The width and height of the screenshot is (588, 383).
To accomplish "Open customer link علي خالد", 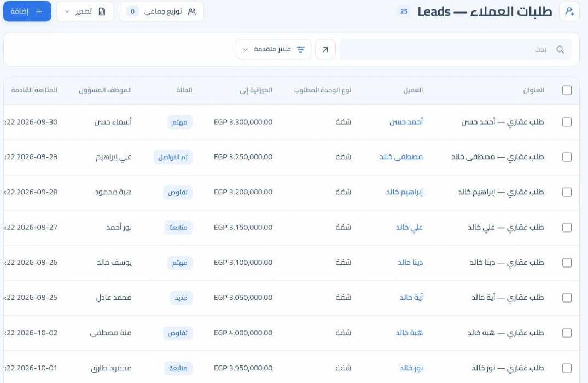I will [409, 227].
